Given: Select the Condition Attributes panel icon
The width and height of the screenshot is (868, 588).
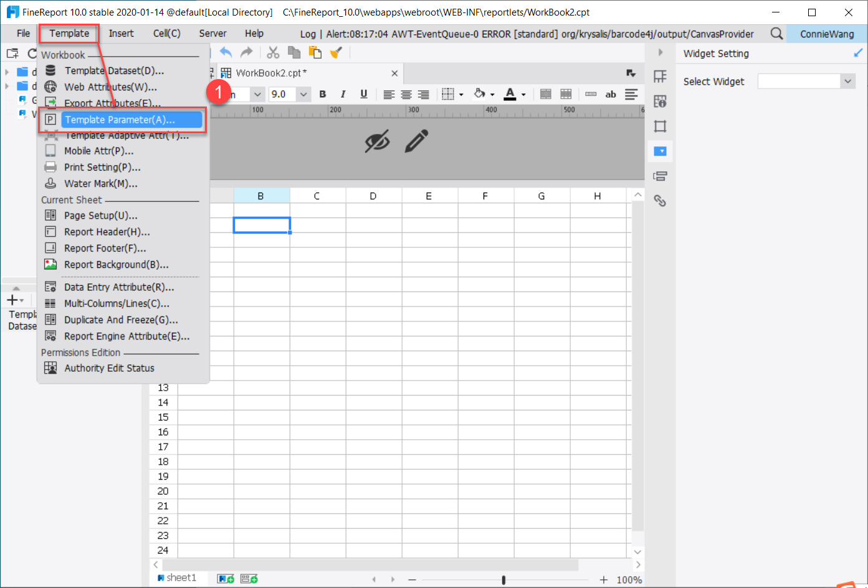Looking at the screenshot, I should (661, 176).
